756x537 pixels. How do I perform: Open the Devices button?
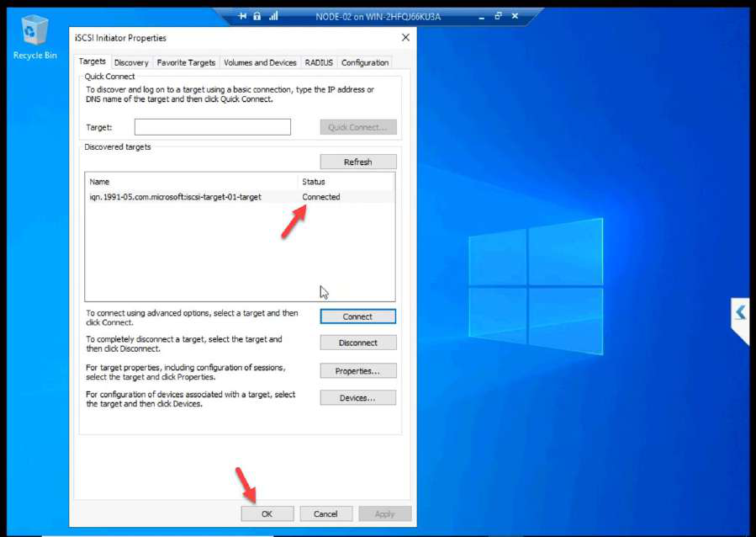point(357,398)
